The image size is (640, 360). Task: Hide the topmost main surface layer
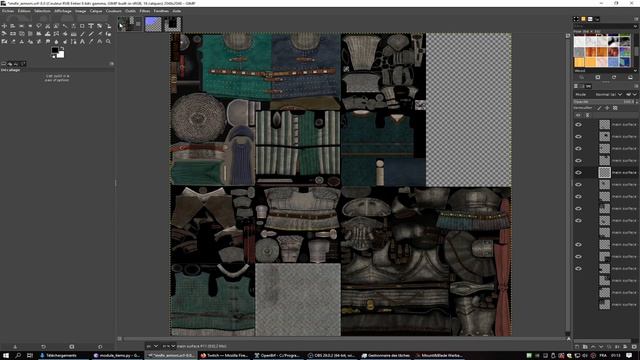[x=578, y=125]
